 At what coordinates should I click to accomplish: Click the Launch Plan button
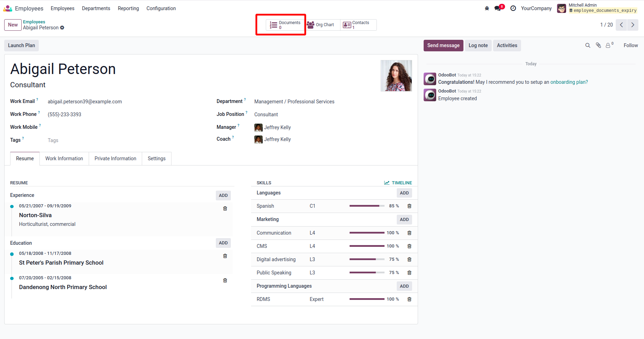21,45
